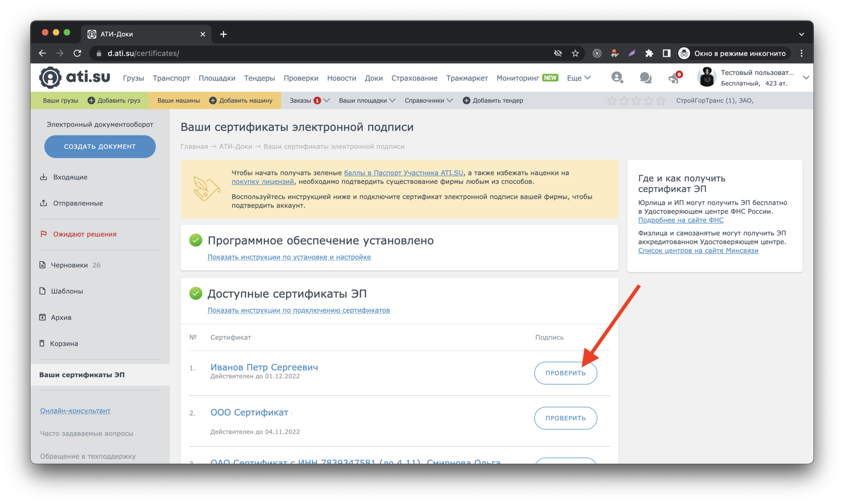This screenshot has width=844, height=504.
Task: Expand the user account chevron
Action: (806, 78)
